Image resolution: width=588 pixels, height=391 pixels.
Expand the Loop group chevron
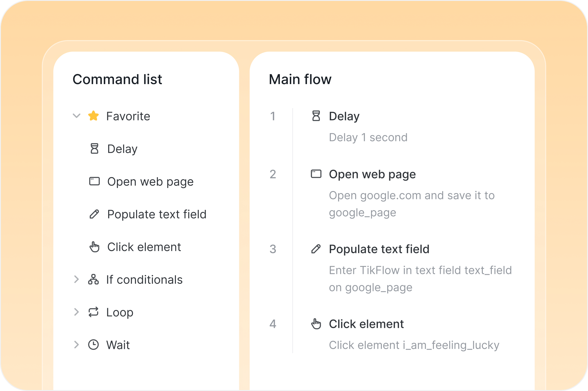[77, 312]
